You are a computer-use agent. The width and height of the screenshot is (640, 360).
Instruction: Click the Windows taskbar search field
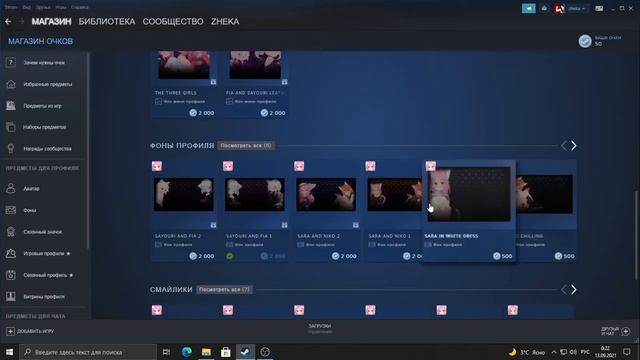click(89, 352)
